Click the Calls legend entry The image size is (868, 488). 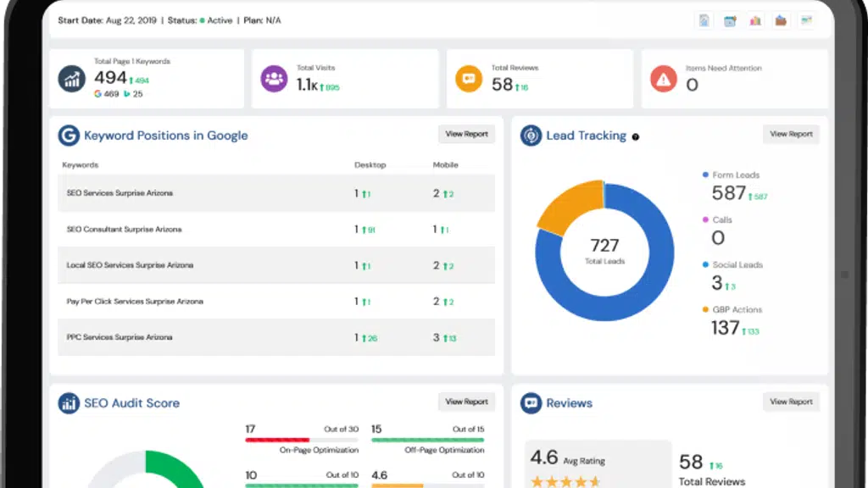717,219
